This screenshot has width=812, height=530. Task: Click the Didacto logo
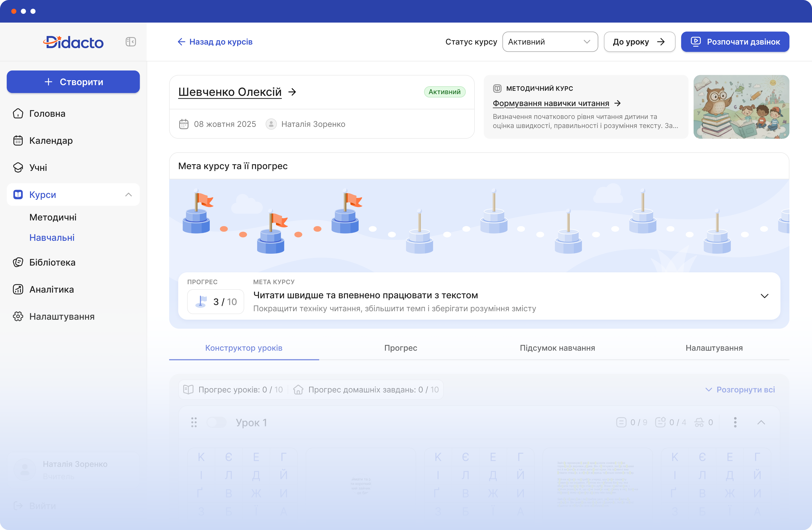coord(73,42)
